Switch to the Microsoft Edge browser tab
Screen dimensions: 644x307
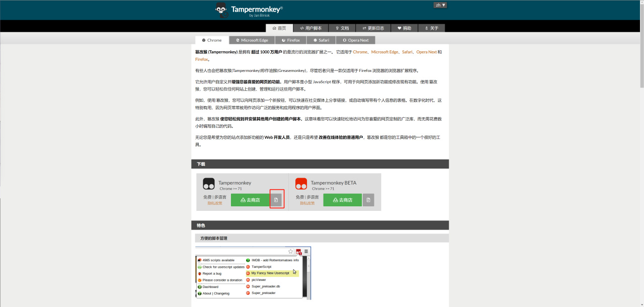click(x=252, y=40)
